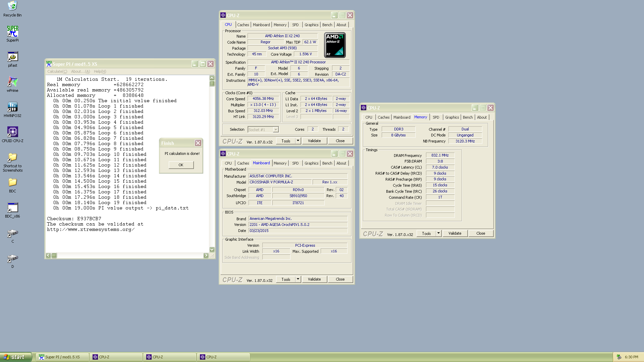The image size is (644, 362).
Task: Click the Core Speed value 4056.38 MHz
Action: [x=263, y=99]
